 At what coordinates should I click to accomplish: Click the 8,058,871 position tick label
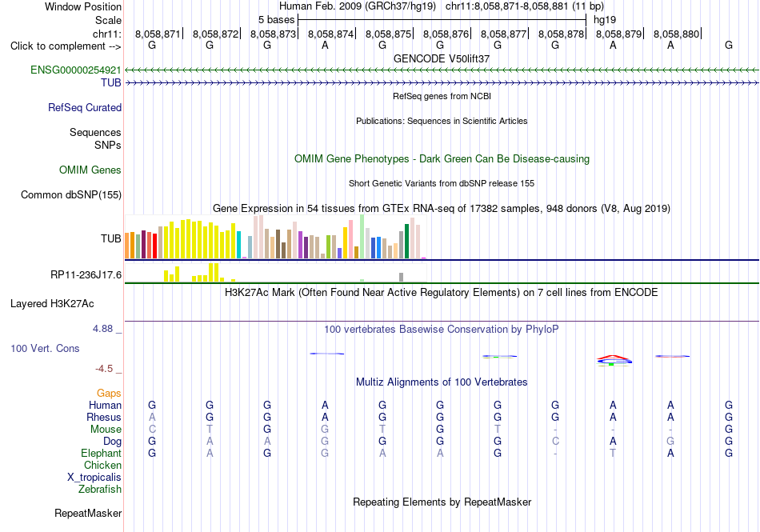158,34
